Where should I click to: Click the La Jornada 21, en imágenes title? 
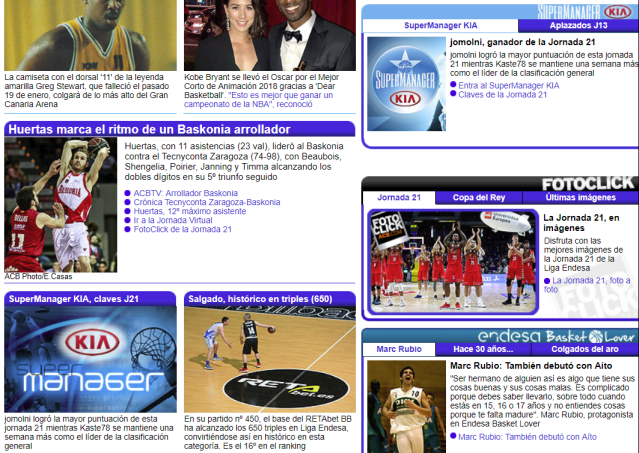click(x=581, y=223)
